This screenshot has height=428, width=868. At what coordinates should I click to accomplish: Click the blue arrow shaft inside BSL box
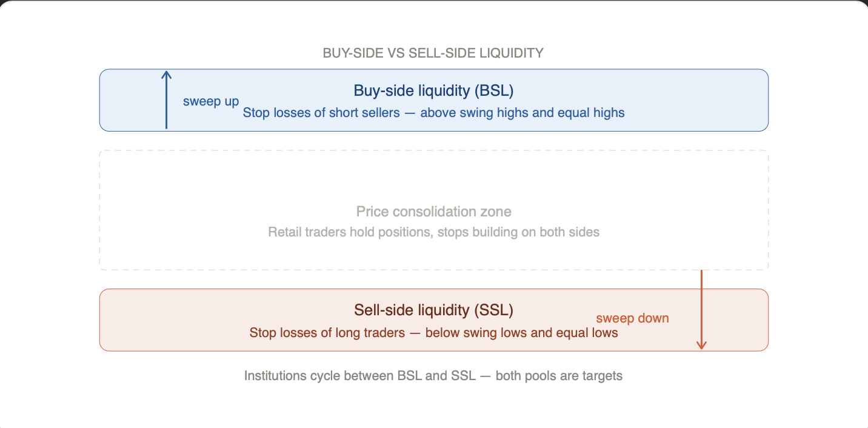(167, 104)
